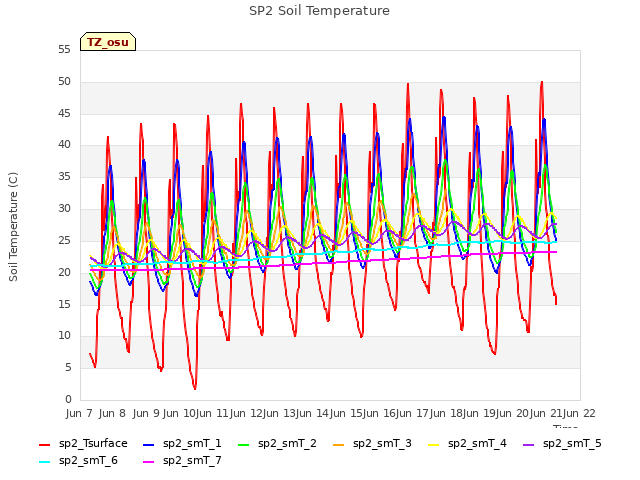Click the Jun 14 x-axis label
Screen dimensions: 640x480
tap(313, 413)
